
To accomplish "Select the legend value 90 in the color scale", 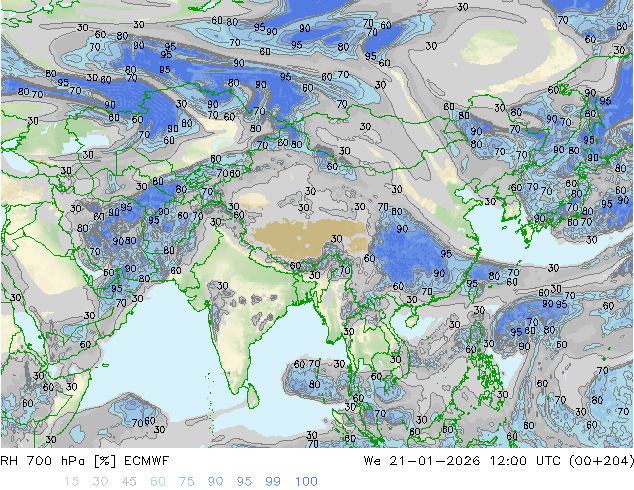I will 216,482.
